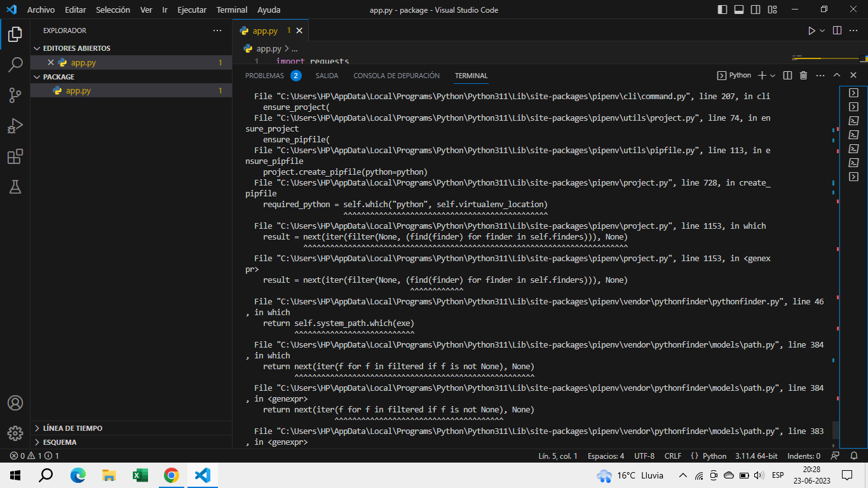Open the Run and Debug view
The width and height of the screenshot is (868, 488).
pos(15,126)
